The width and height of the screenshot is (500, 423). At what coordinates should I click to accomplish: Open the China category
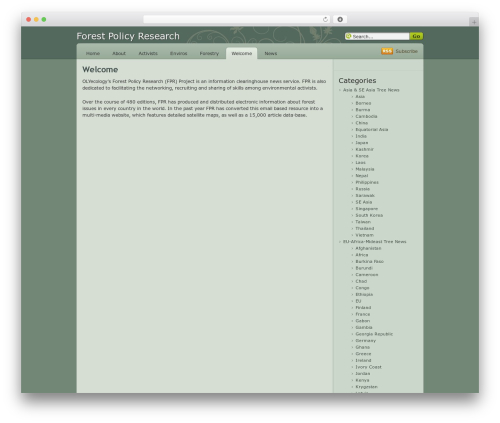(362, 123)
